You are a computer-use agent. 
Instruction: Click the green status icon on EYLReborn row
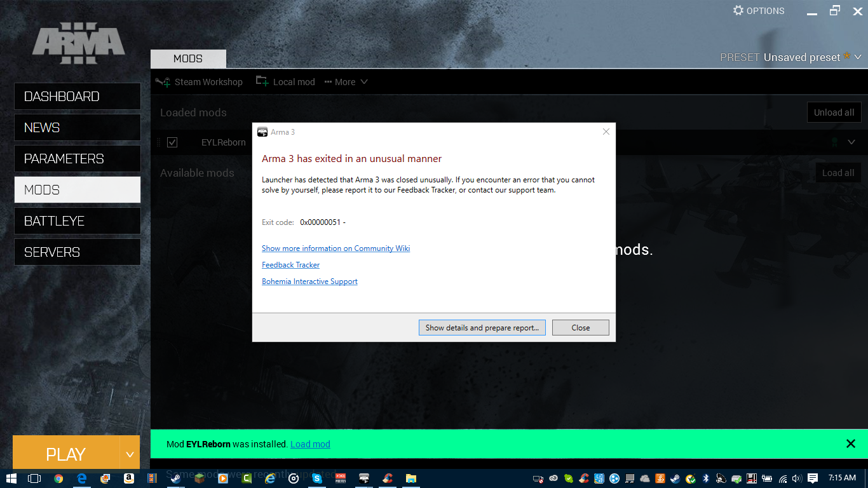point(834,142)
